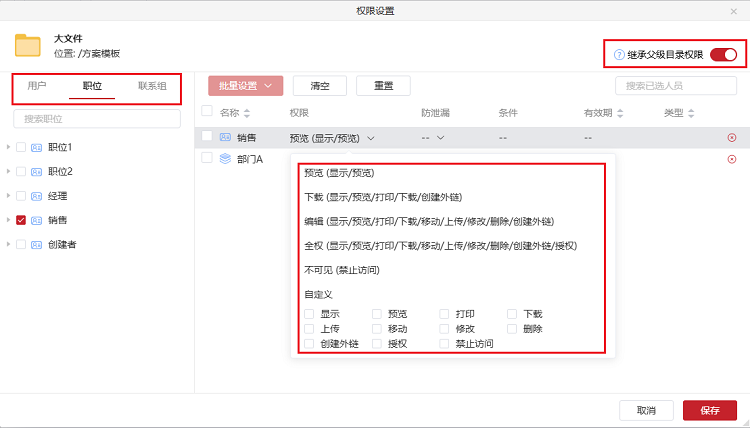750x428 pixels.
Task: Click the 大文件 folder icon
Action: pos(28,45)
